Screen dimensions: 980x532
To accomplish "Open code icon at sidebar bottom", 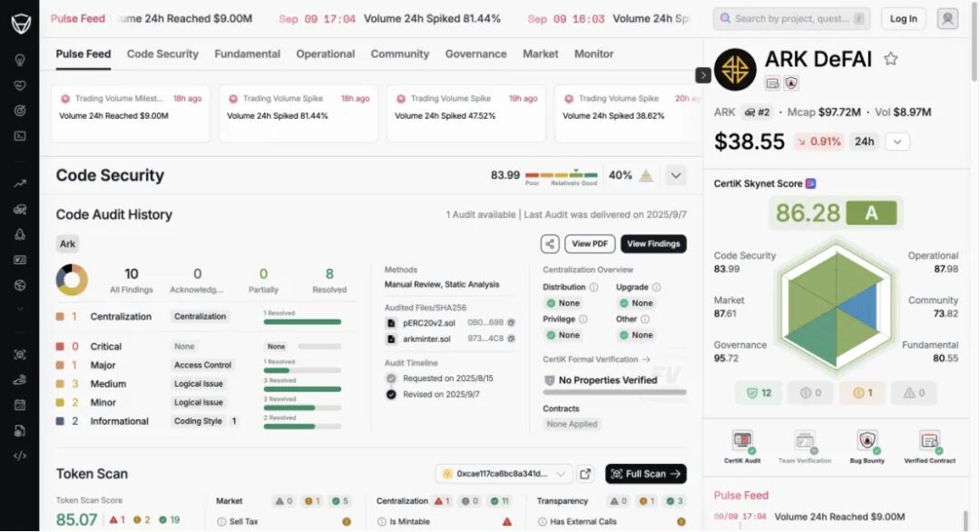I will [19, 456].
